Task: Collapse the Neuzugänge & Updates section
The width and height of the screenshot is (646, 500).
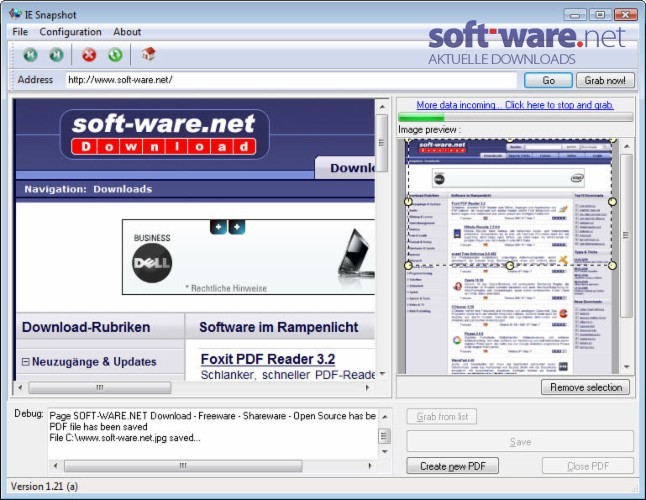Action: pos(26,362)
